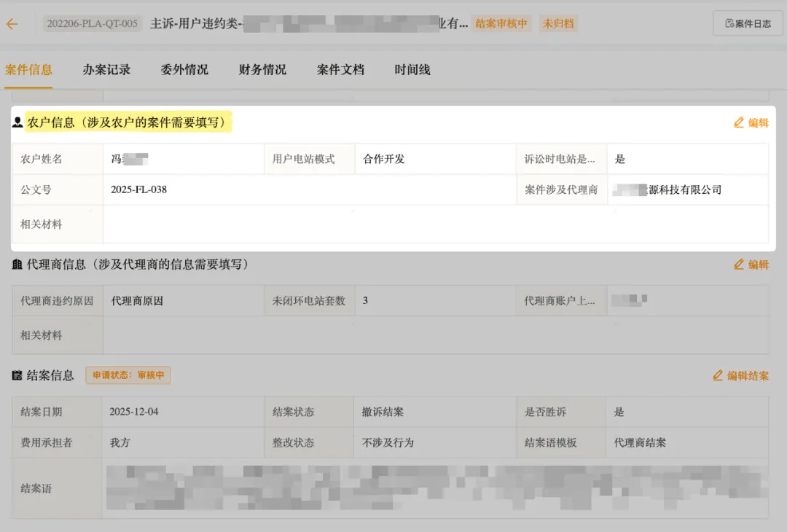The image size is (787, 532).
Task: Click the pencil icon to edit 农户信息
Action: click(737, 123)
